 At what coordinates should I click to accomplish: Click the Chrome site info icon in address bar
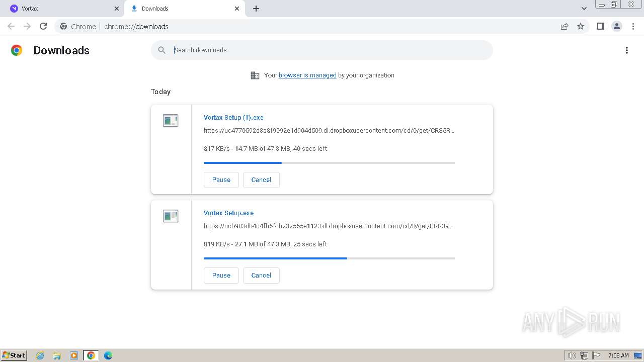[63, 27]
